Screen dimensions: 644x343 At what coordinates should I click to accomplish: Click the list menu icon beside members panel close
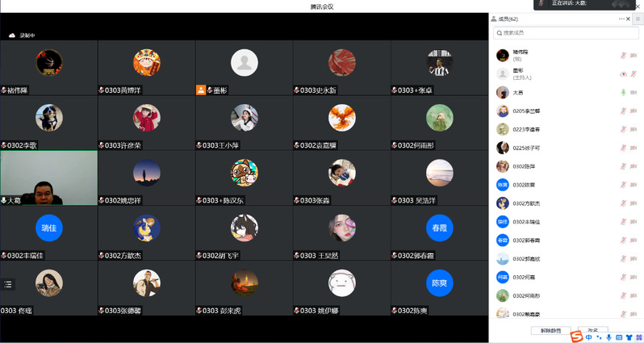[x=638, y=19]
